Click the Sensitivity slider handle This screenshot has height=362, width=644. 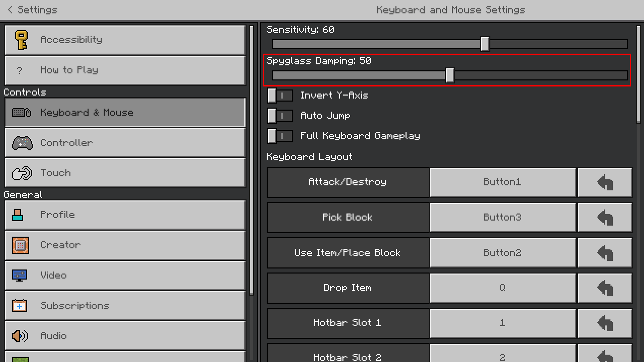485,44
